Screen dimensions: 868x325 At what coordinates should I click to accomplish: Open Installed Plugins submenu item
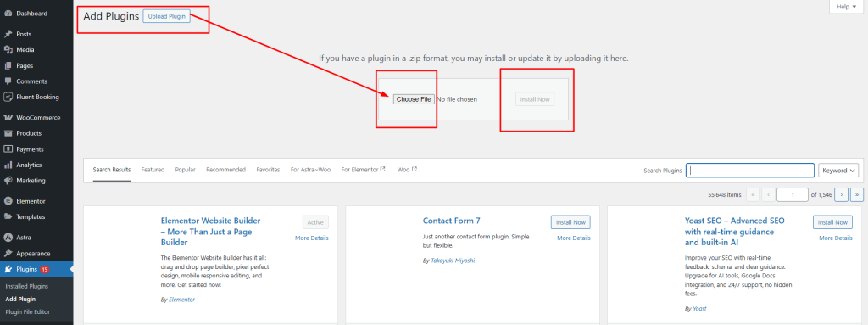[26, 286]
